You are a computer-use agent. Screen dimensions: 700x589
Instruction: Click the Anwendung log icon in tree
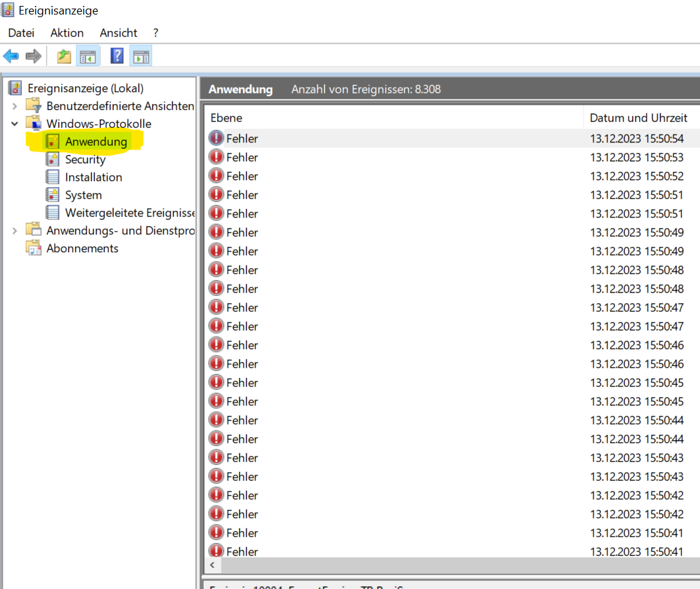[x=52, y=141]
